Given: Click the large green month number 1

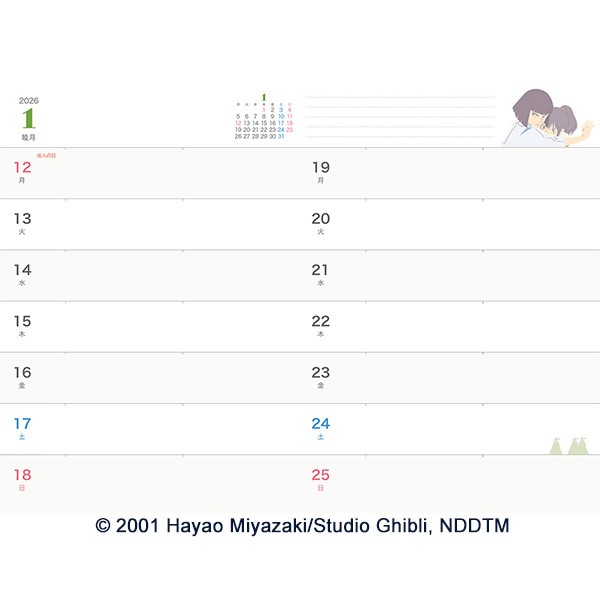Looking at the screenshot, I should [29, 118].
